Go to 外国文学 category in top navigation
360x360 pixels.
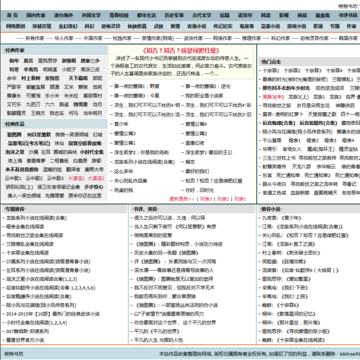click(x=91, y=15)
